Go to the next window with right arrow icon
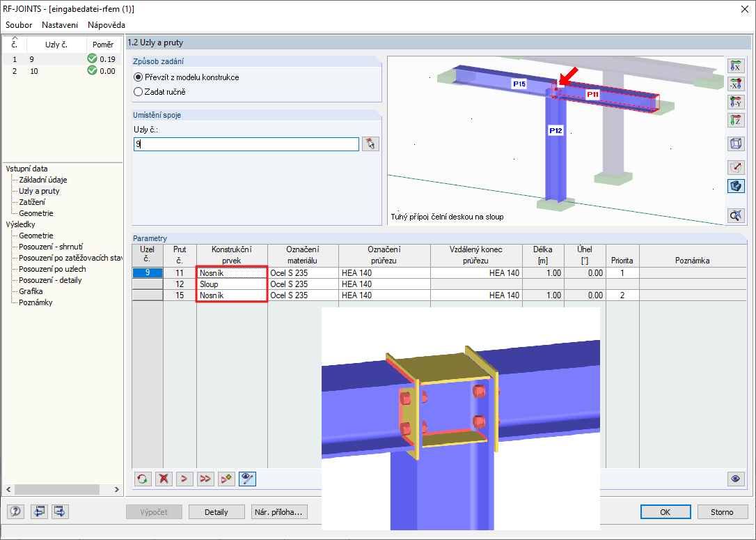 [x=60, y=511]
